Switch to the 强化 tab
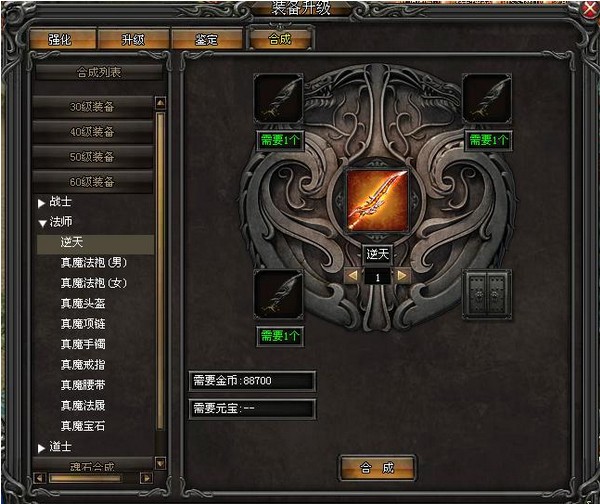Viewport: 600px width, 504px height. coord(62,39)
